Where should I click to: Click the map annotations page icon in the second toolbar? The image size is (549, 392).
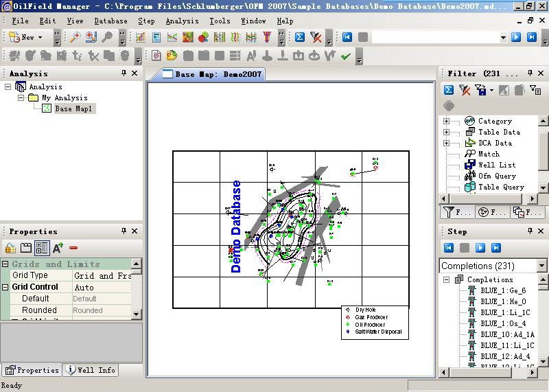[x=156, y=56]
